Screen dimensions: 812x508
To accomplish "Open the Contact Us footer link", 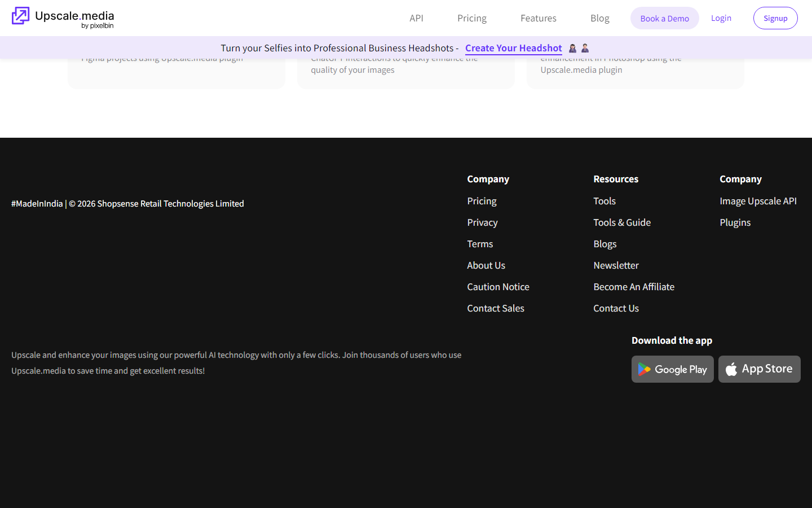I will [616, 308].
